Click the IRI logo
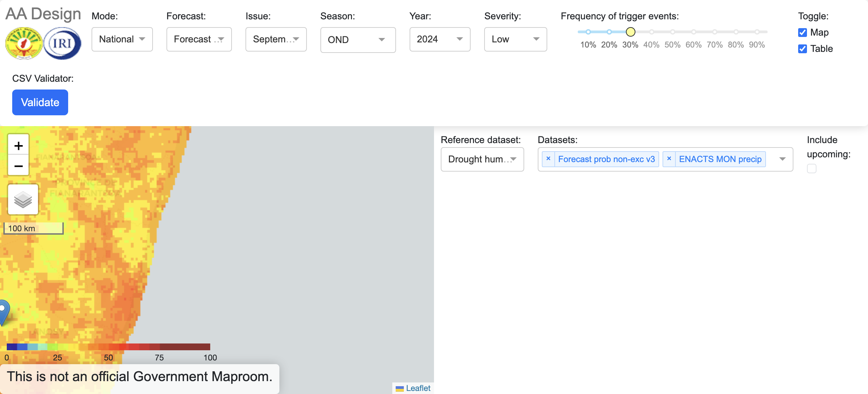Screen dimensions: 868x394 tap(62, 43)
